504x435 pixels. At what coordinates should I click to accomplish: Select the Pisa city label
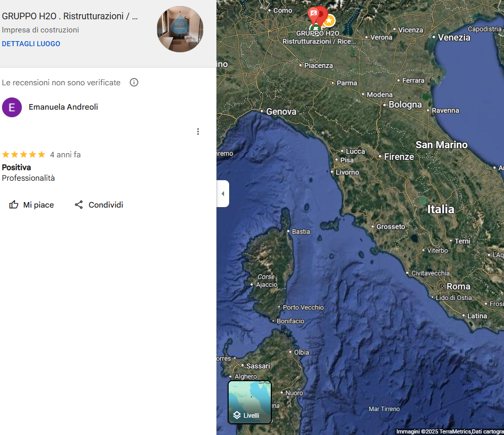tap(347, 160)
